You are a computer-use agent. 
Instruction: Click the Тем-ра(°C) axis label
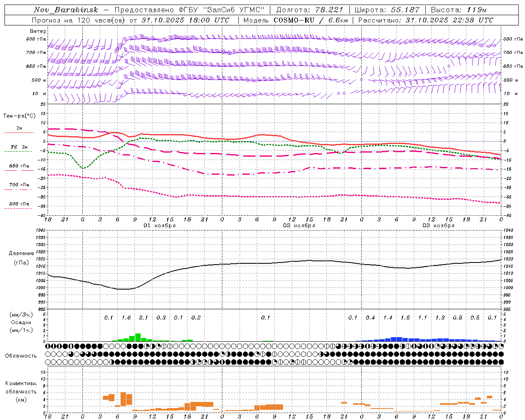pyautogui.click(x=19, y=116)
